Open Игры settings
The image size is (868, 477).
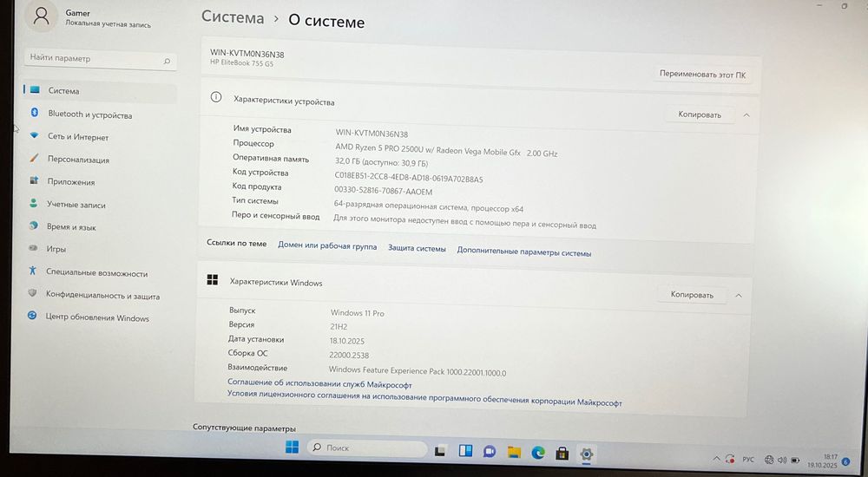[x=56, y=249]
